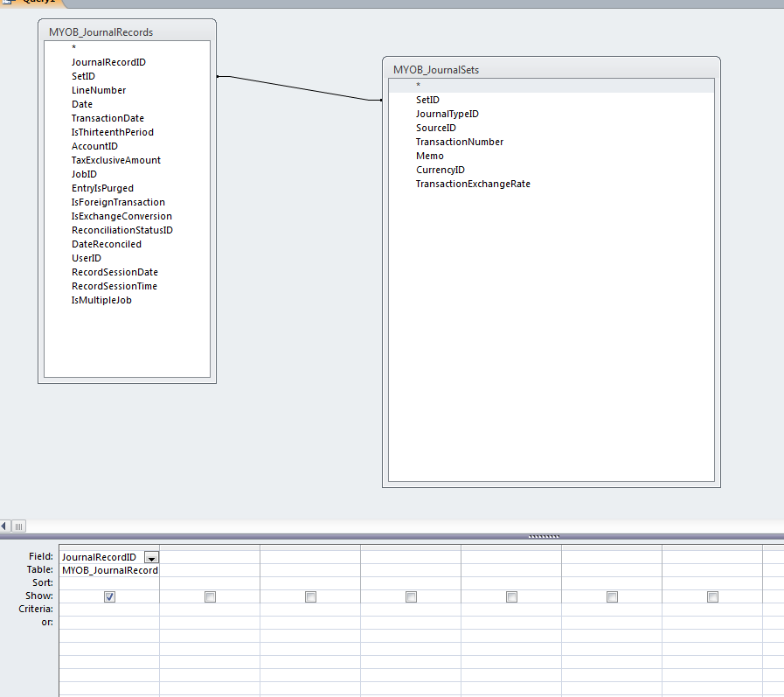This screenshot has height=697, width=784.
Task: Open the Field dropdown arrow for JournalRecordID
Action: click(x=151, y=557)
